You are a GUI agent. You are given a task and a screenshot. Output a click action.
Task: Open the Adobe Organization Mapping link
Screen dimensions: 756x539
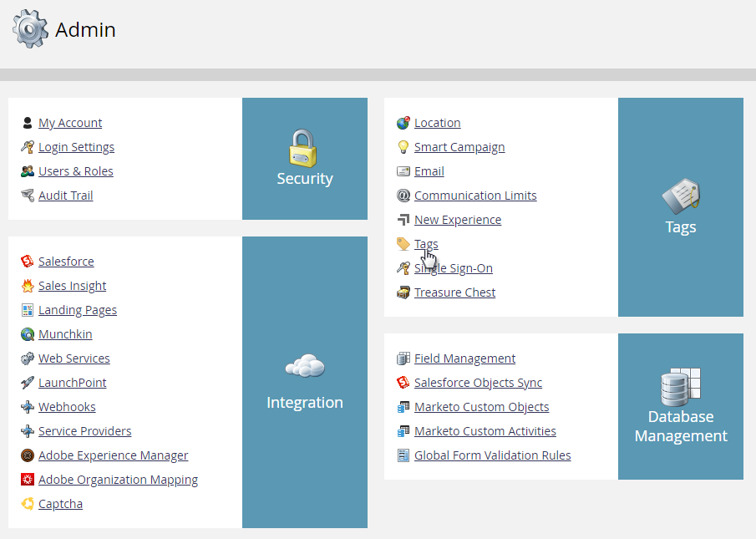point(118,480)
